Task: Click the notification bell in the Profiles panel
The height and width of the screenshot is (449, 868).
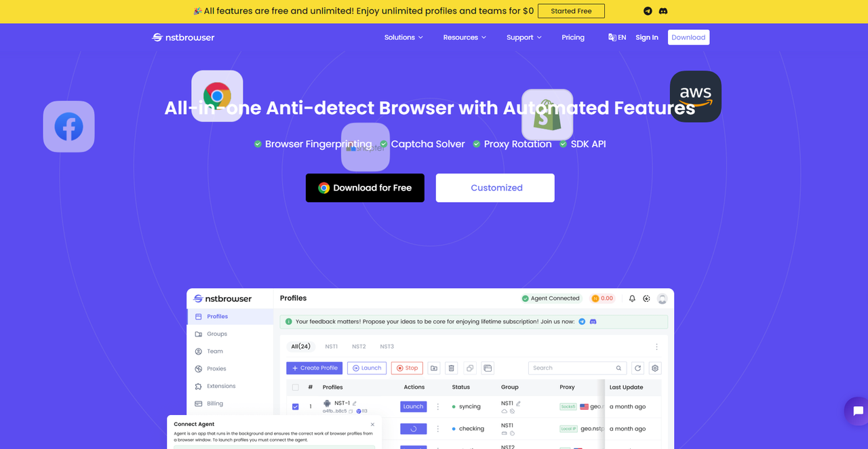Action: 632,298
